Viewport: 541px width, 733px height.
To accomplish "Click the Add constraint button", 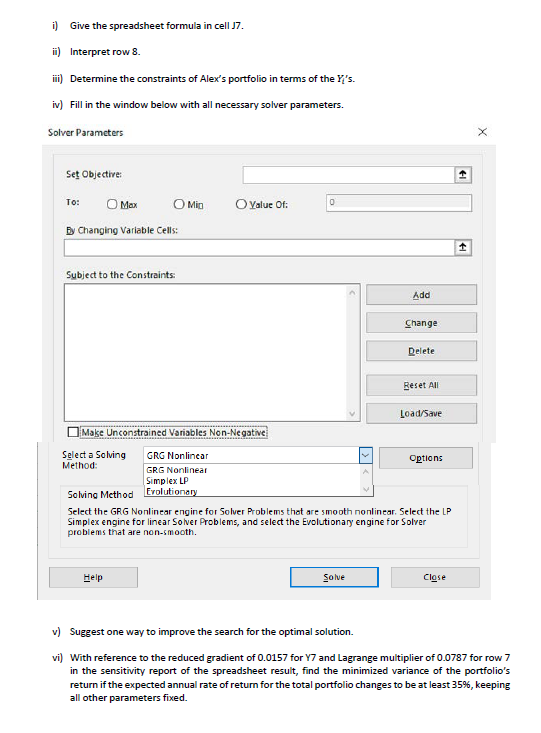I will tap(421, 295).
